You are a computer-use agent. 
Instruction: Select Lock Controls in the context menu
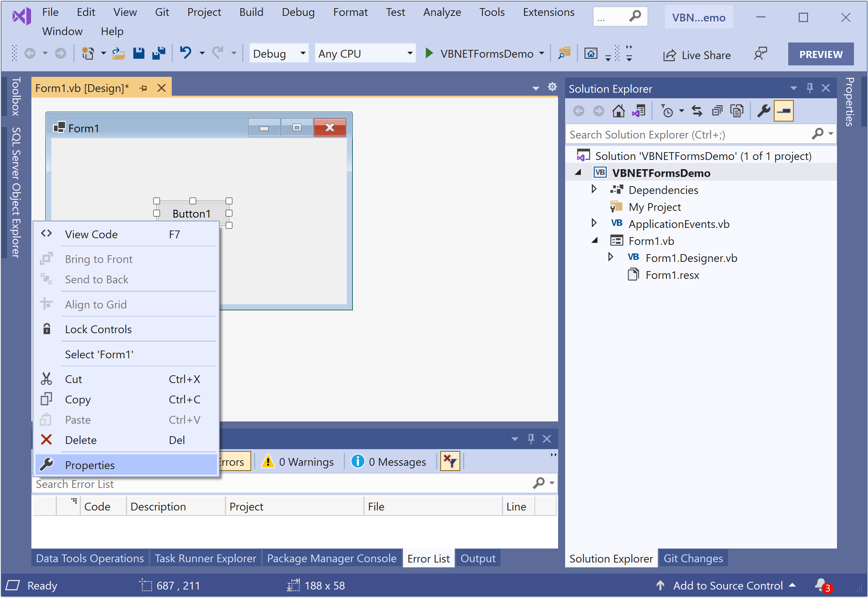tap(98, 329)
